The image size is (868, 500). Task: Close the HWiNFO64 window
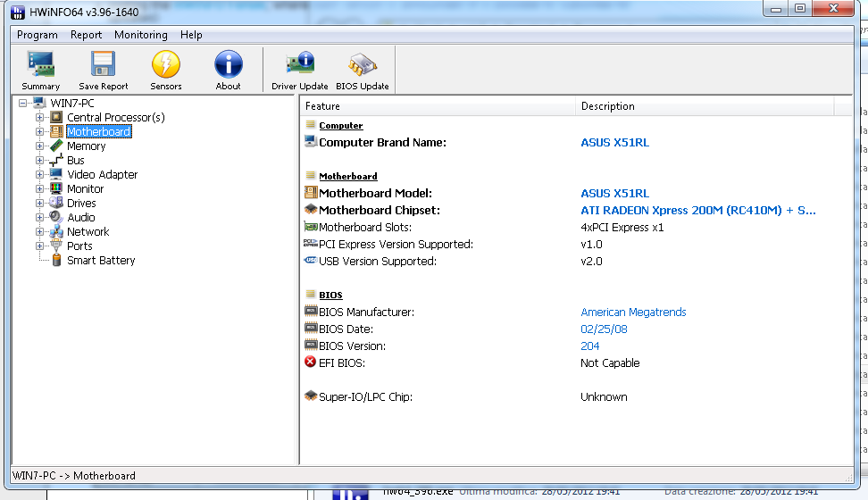[x=833, y=9]
